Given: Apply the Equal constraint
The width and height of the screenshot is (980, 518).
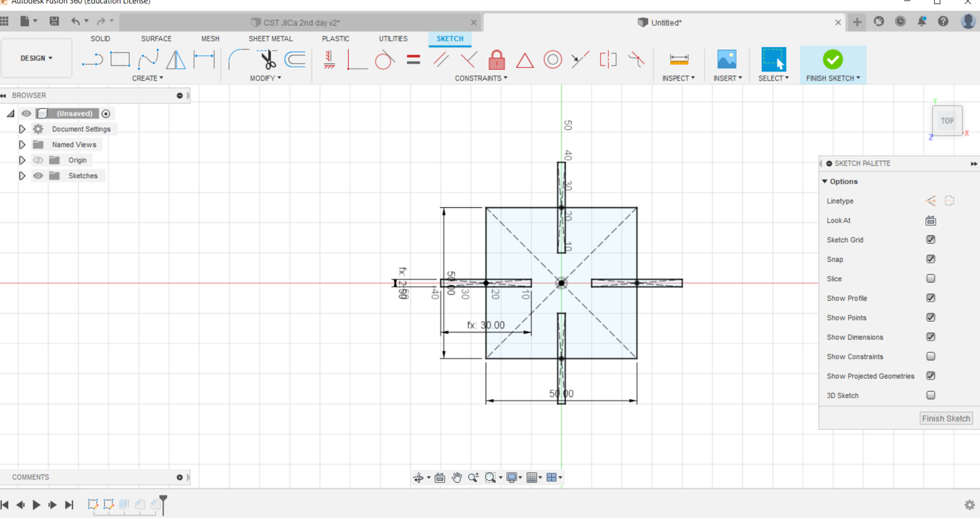Looking at the screenshot, I should pyautogui.click(x=414, y=60).
